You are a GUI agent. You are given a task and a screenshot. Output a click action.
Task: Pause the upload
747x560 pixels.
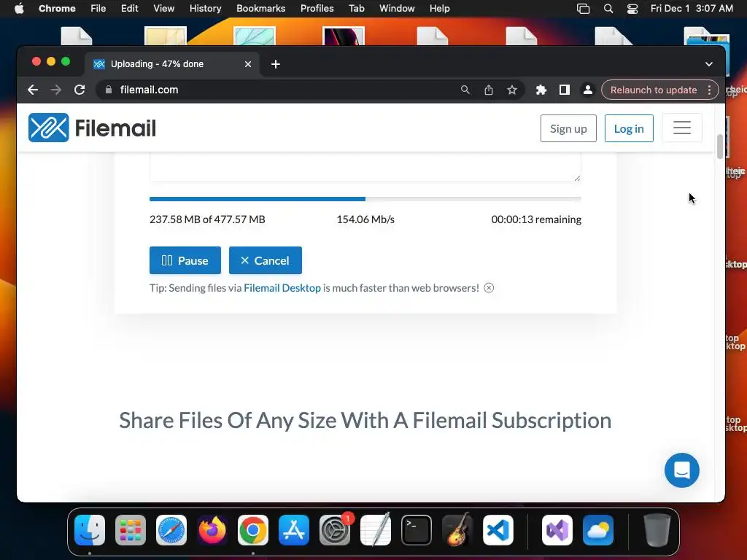click(185, 260)
